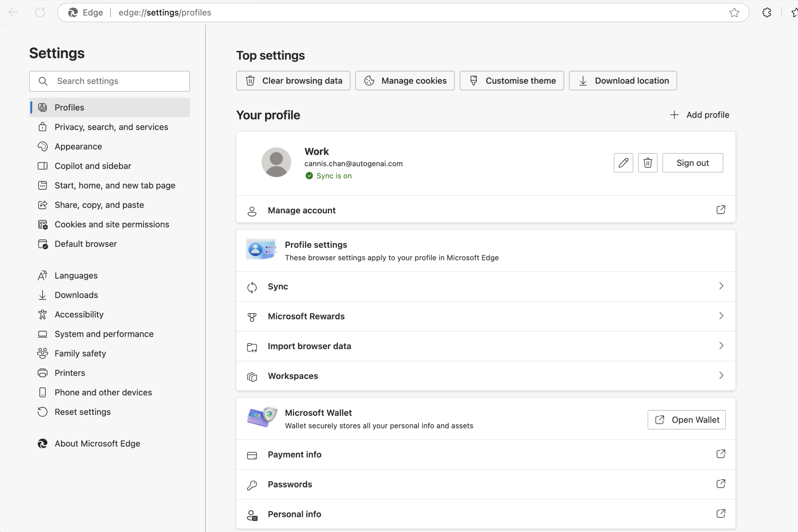Click Add profile
This screenshot has width=798, height=532.
[700, 115]
